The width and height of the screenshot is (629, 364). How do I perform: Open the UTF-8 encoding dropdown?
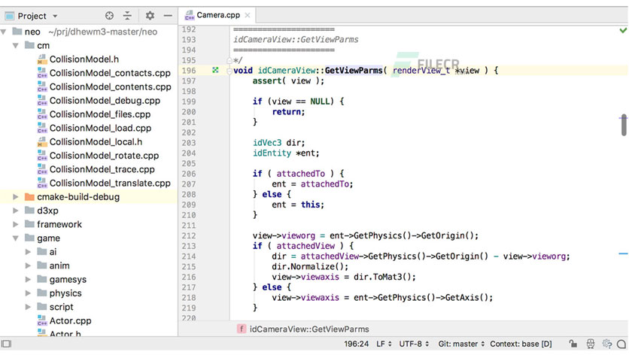[414, 344]
